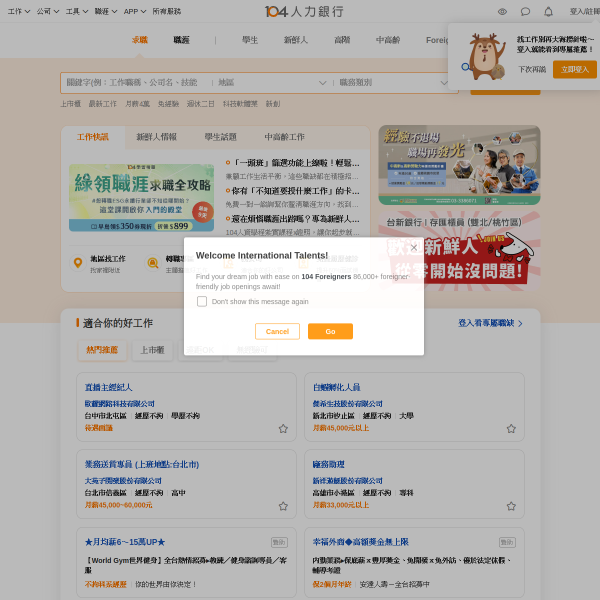Select the 中高齡 navigation tab
The height and width of the screenshot is (600, 600).
point(388,40)
